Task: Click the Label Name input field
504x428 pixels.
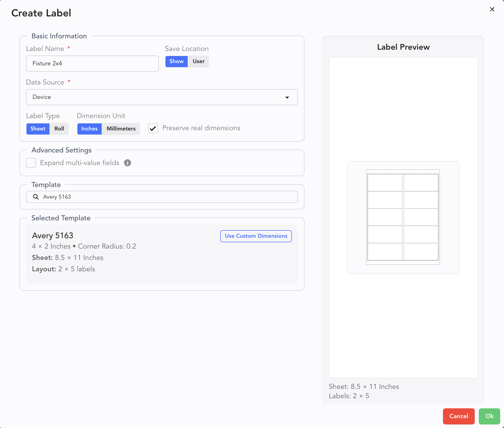Action: [92, 64]
